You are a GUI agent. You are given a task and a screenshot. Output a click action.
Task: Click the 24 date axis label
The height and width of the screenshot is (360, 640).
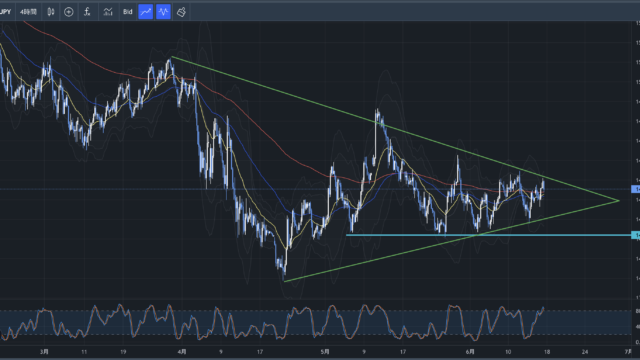click(x=585, y=351)
